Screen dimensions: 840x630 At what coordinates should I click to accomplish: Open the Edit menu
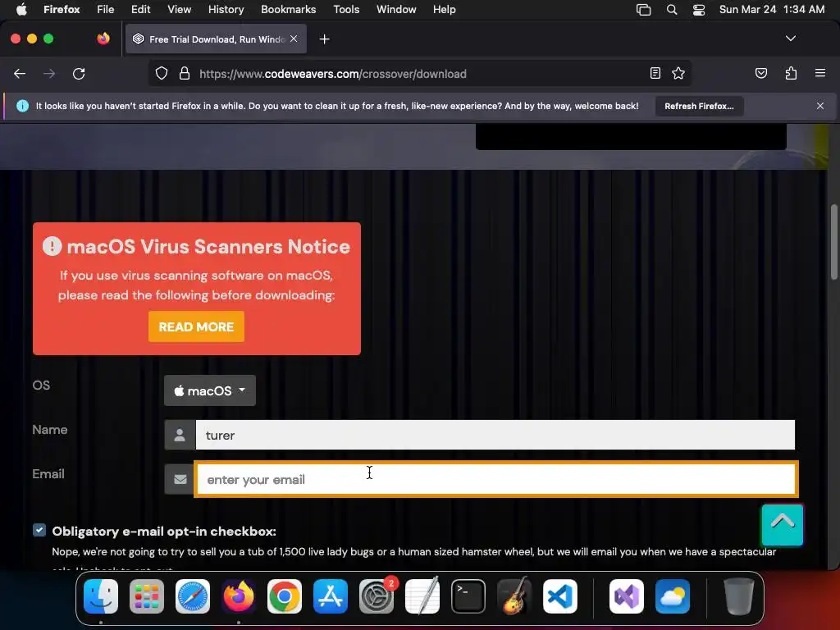pos(140,10)
